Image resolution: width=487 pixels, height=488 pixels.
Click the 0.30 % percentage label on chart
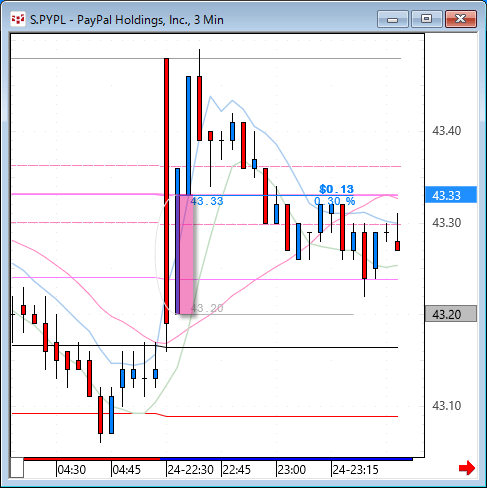(x=334, y=201)
